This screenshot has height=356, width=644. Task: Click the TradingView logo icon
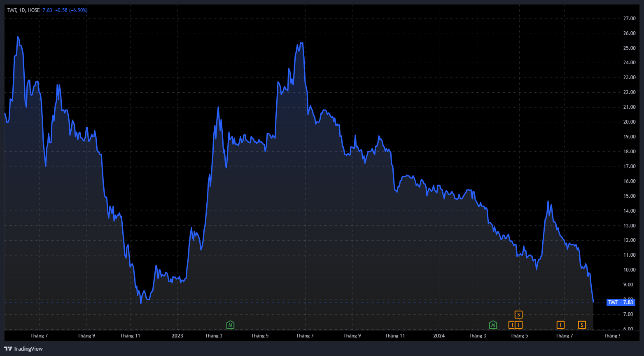8,349
